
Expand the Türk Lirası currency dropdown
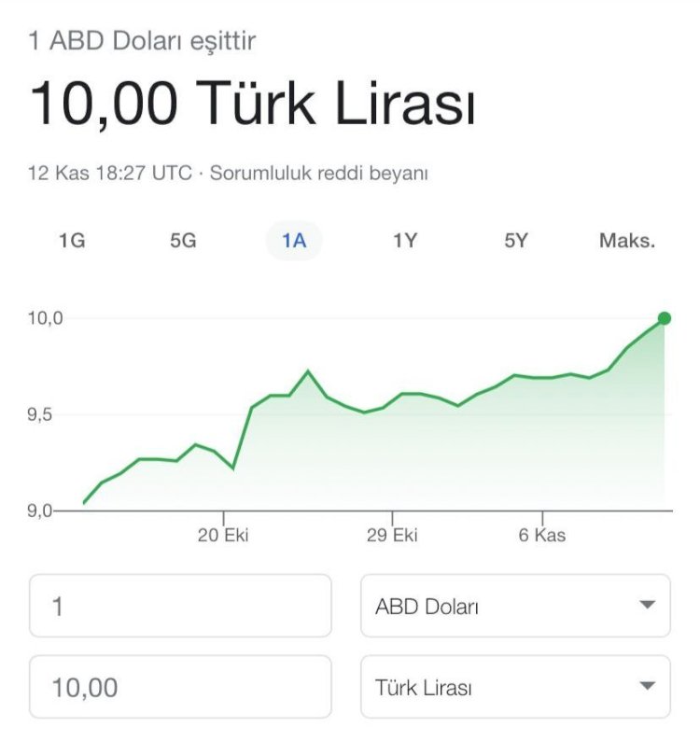tap(515, 688)
